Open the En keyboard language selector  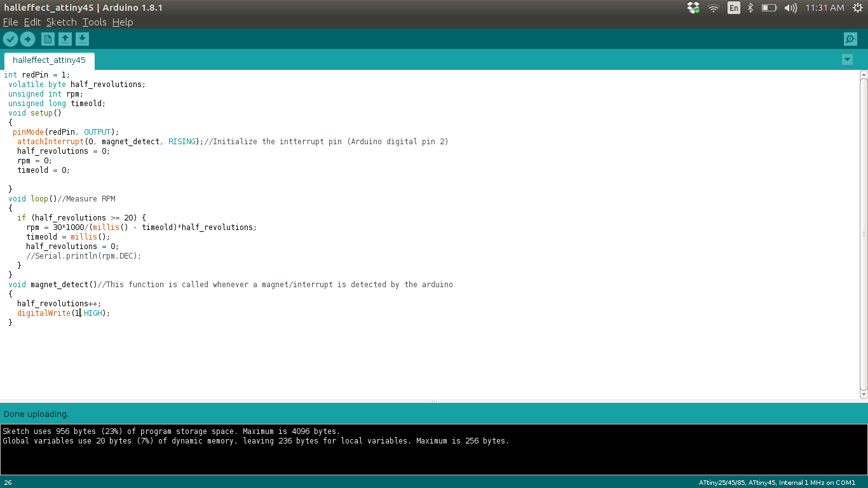(734, 8)
